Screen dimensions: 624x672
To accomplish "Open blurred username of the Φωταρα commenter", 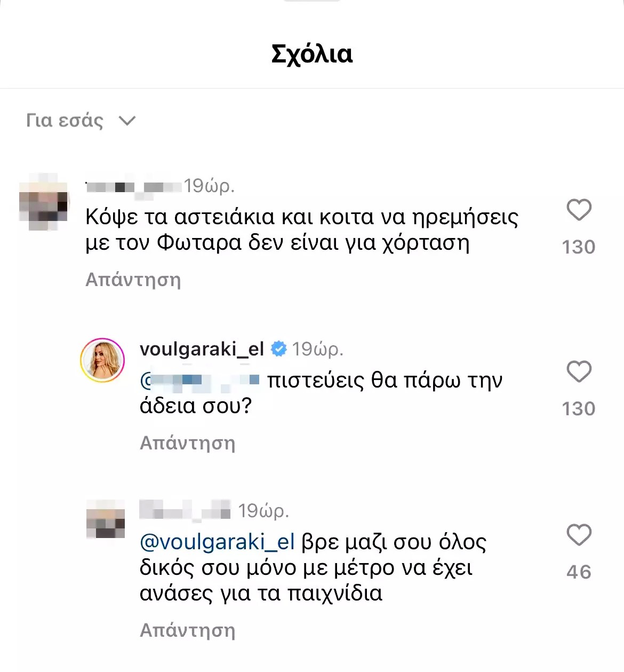I will tap(133, 187).
